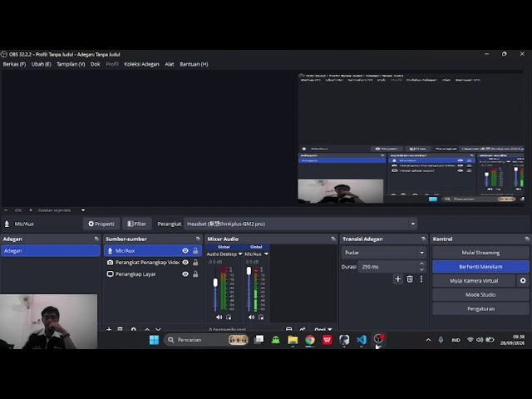Click the Mic/Aux volume fader handle
The width and height of the screenshot is (532, 399).
click(x=249, y=271)
